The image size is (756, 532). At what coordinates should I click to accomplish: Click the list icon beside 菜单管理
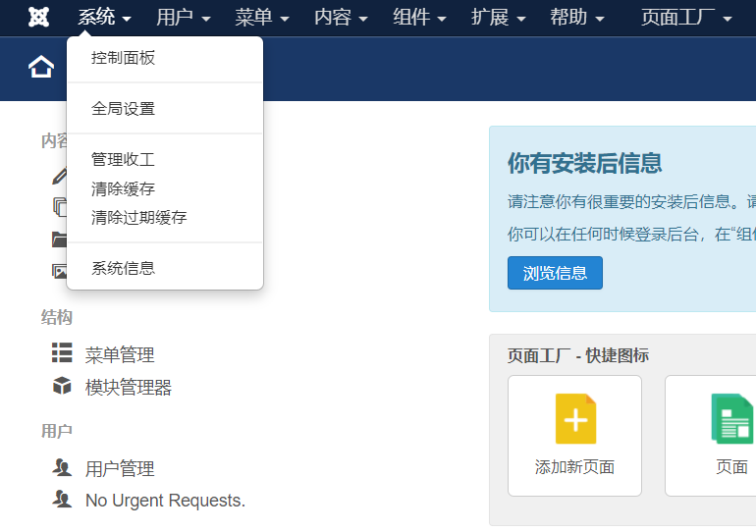62,352
